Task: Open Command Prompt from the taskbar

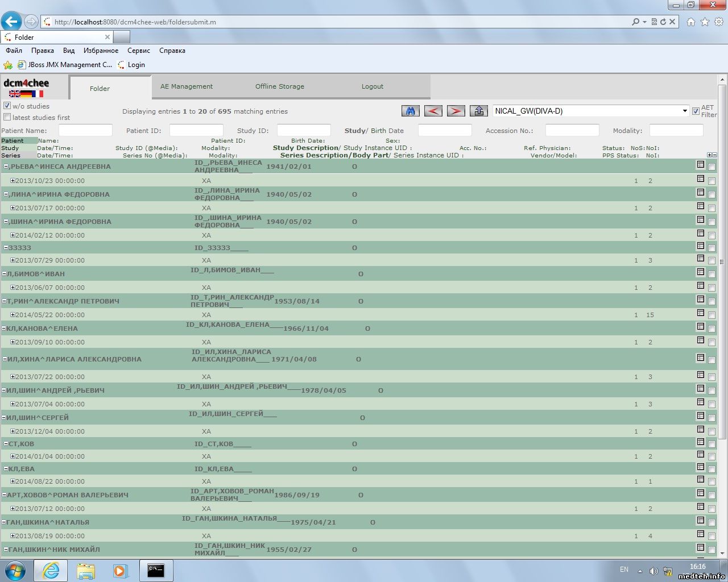Action: pos(156,570)
